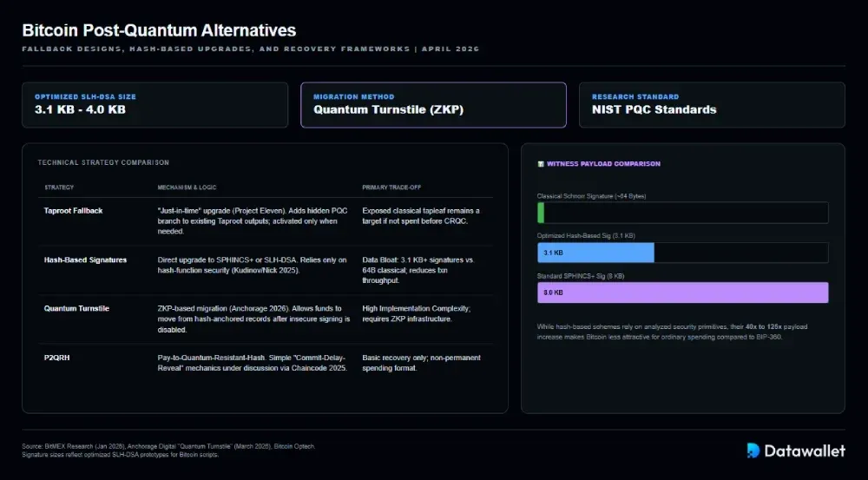868x480 pixels.
Task: Click the Data Bloat trade-off text
Action: coord(418,270)
